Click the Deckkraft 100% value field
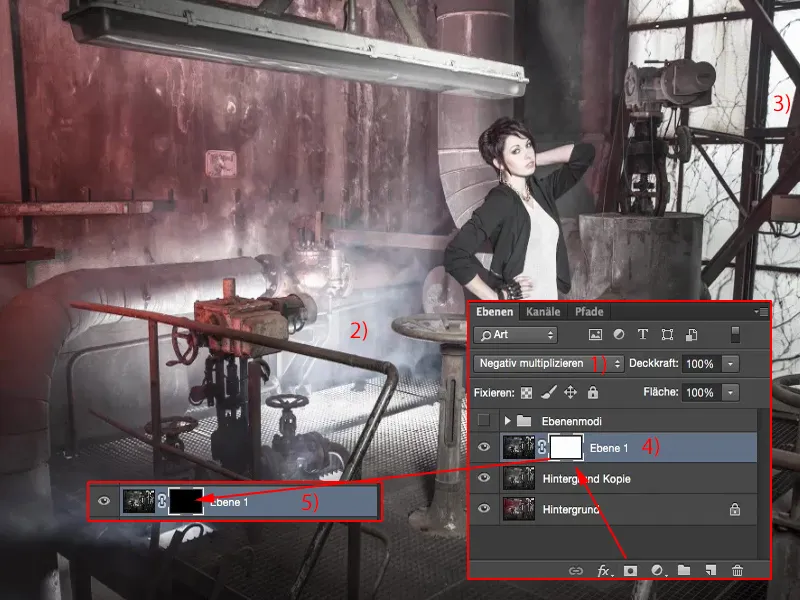The image size is (800, 600). [x=702, y=364]
